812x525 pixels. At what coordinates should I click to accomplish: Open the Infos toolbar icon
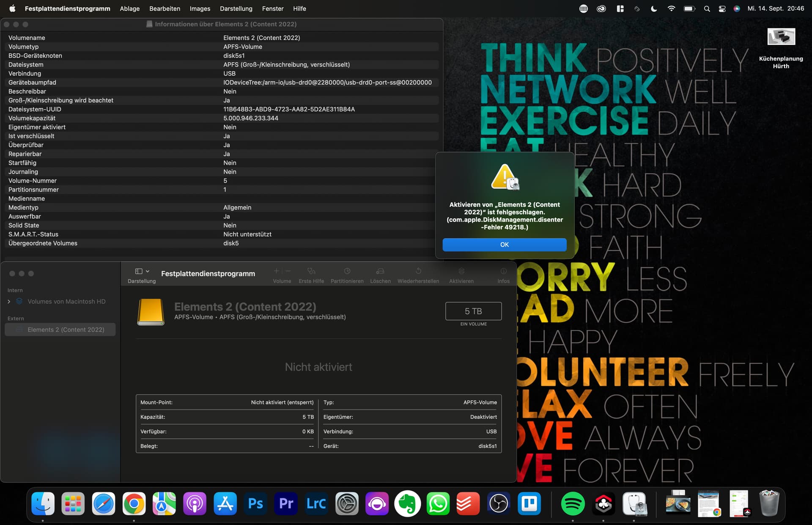tap(503, 271)
